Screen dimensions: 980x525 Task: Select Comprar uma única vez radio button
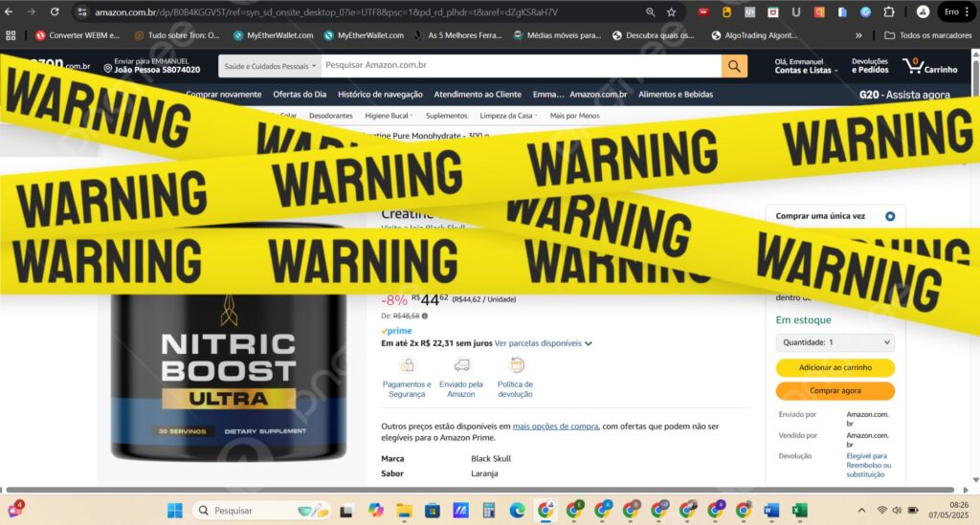pyautogui.click(x=890, y=216)
